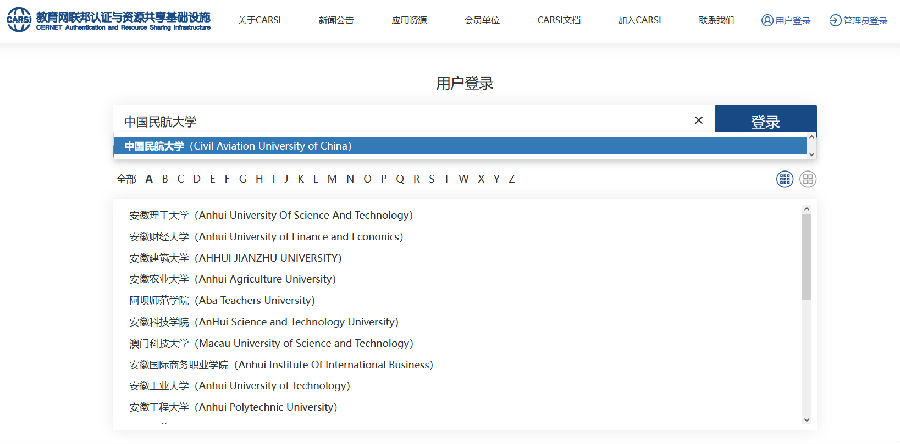Switch to the compact list view icon
This screenshot has height=444, width=900.
pos(785,179)
